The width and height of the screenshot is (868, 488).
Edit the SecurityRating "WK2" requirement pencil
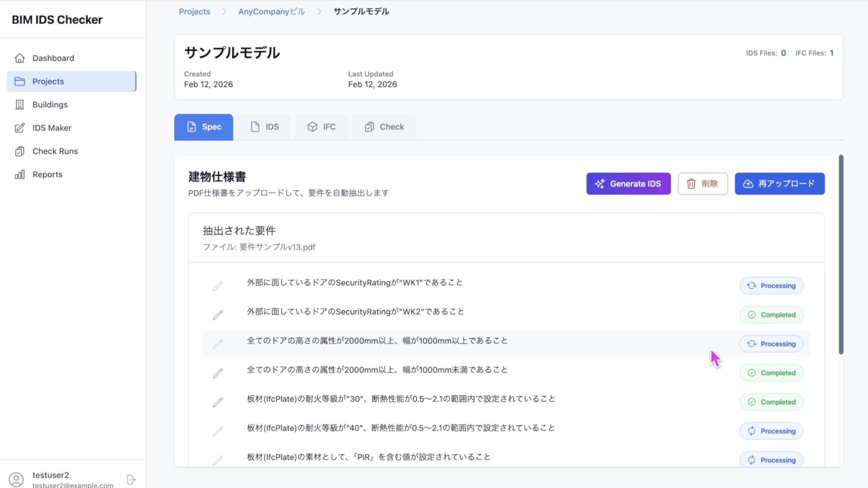(218, 315)
